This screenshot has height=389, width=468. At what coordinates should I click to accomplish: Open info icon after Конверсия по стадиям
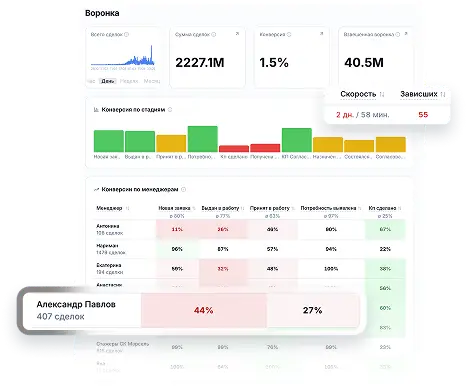tap(170, 109)
